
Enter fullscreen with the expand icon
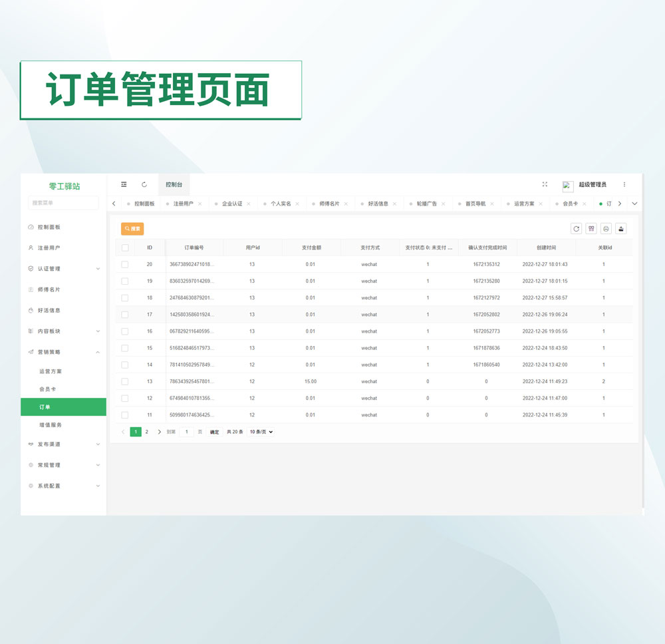point(545,184)
